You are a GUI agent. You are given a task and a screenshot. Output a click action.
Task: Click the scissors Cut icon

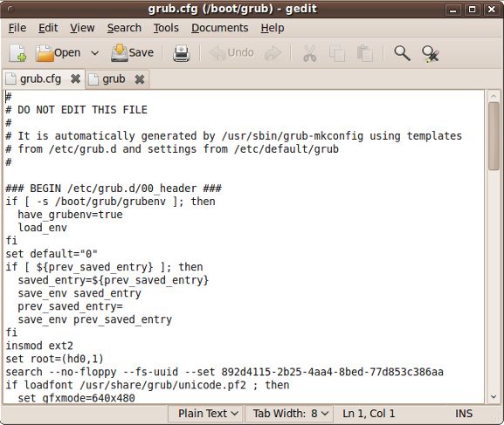click(x=310, y=53)
